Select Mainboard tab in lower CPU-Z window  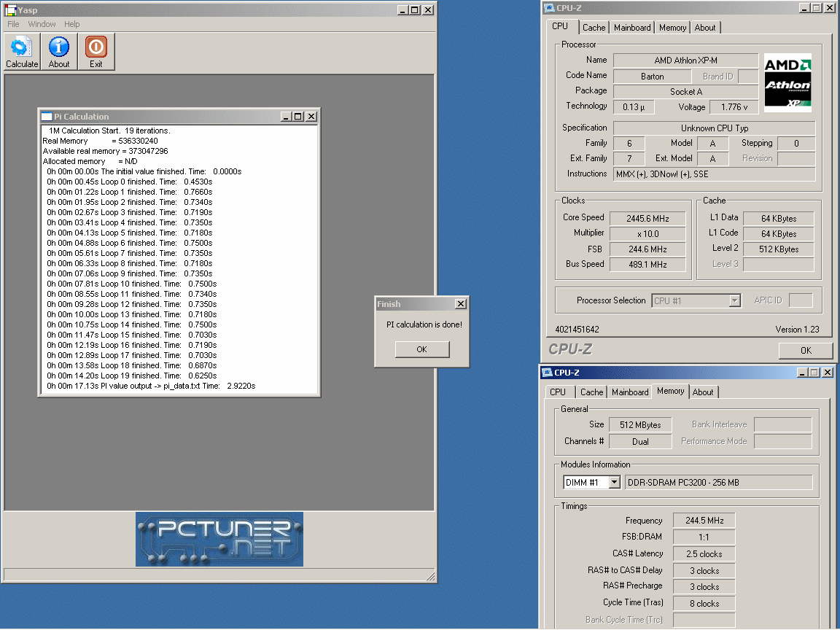pyautogui.click(x=630, y=392)
